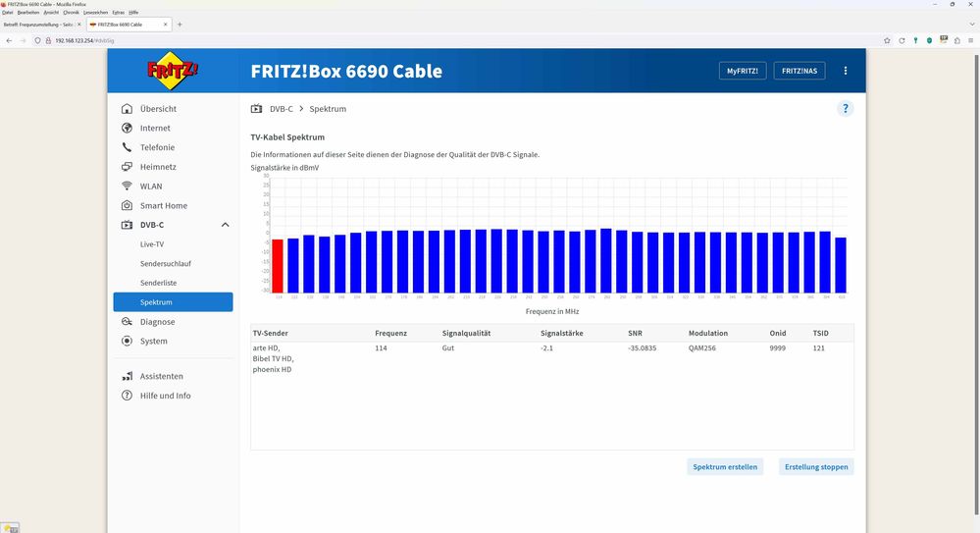Click the Onid value 9999
Viewport: 980px width, 533px height.
(x=778, y=347)
